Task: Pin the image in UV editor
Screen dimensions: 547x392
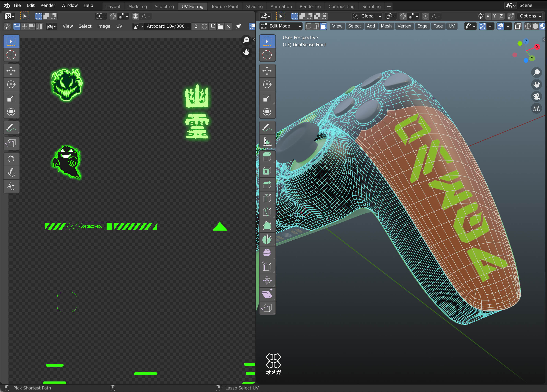Action: 238,26
